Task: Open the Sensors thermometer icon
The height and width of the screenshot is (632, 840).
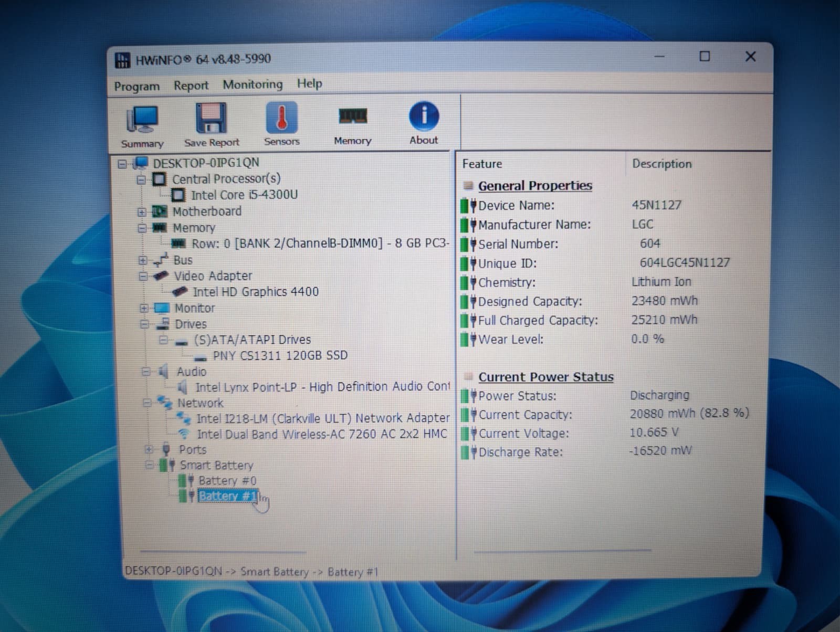Action: coord(281,118)
